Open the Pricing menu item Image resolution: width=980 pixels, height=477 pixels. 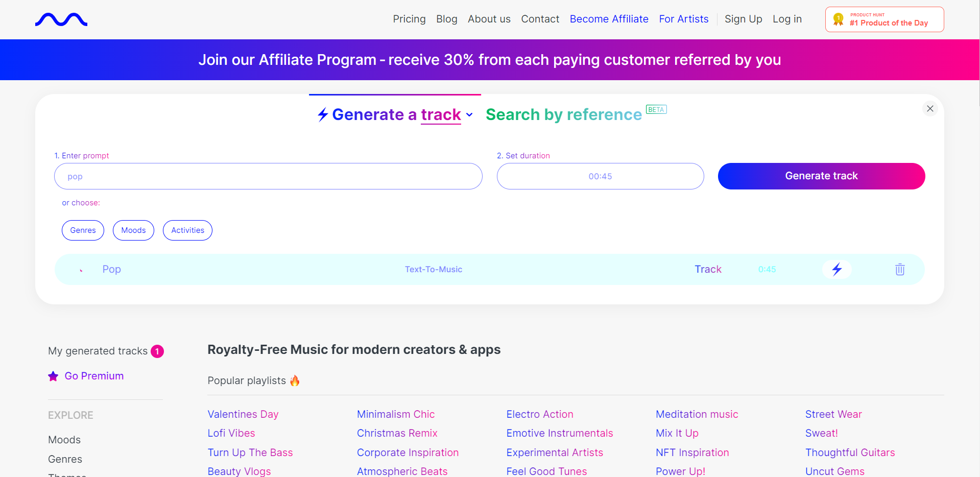point(409,19)
